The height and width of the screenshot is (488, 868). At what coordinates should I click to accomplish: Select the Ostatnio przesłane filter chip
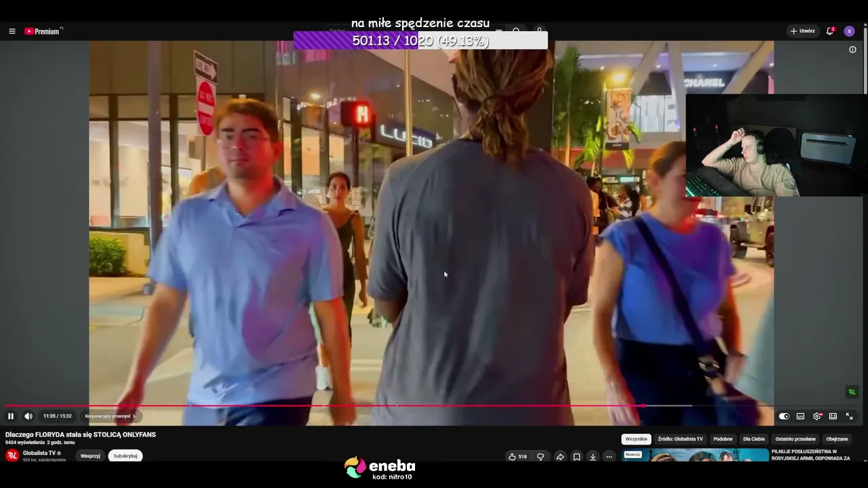(795, 439)
